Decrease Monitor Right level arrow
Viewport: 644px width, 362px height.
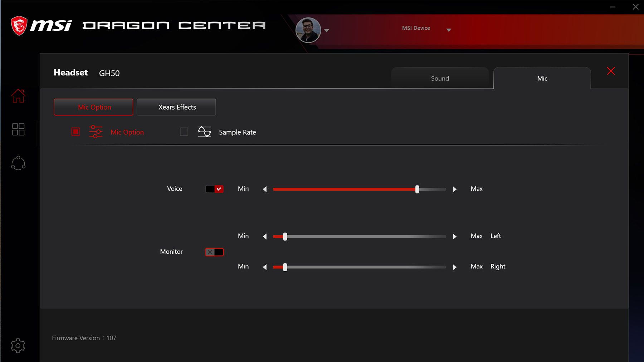coord(265,267)
